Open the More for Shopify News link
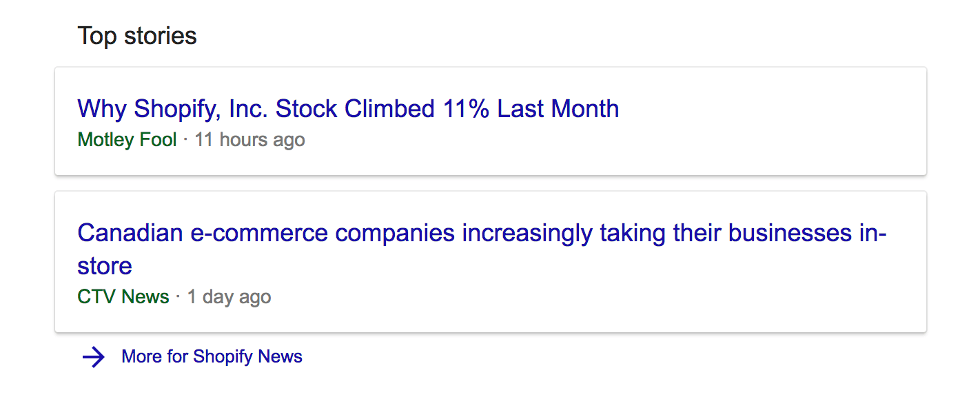This screenshot has height=408, width=980. click(212, 357)
